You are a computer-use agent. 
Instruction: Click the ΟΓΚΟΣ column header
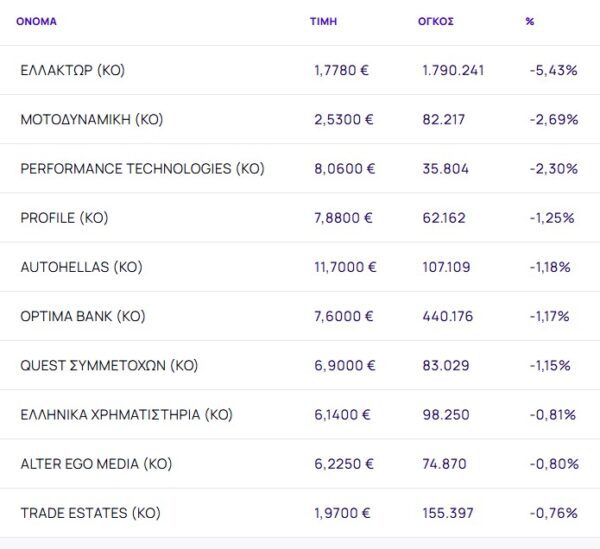pos(436,21)
